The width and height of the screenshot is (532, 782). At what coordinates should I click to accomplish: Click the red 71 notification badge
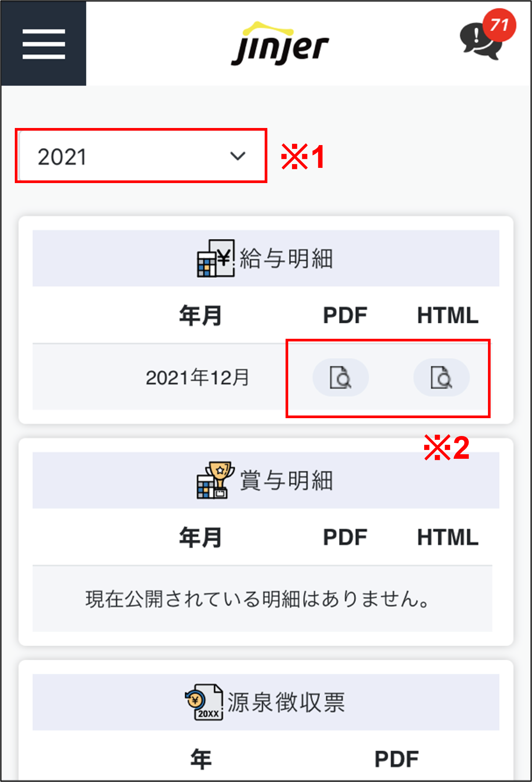tap(499, 25)
